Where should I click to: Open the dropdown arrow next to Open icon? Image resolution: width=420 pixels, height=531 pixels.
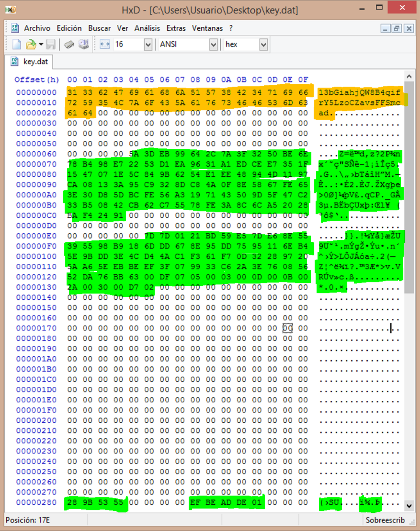tap(41, 45)
